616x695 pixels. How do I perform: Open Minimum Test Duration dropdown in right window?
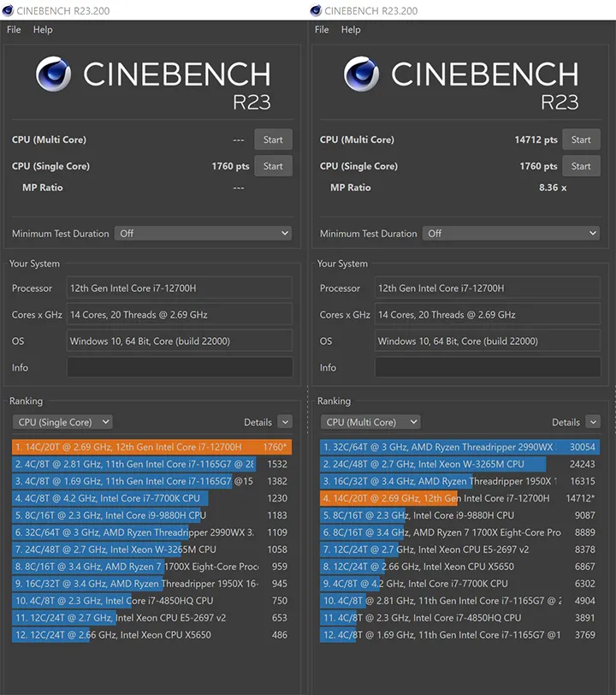tap(512, 234)
